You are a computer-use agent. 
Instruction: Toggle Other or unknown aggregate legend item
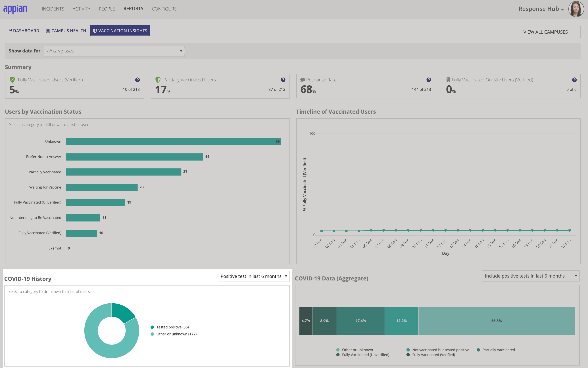tap(355, 350)
